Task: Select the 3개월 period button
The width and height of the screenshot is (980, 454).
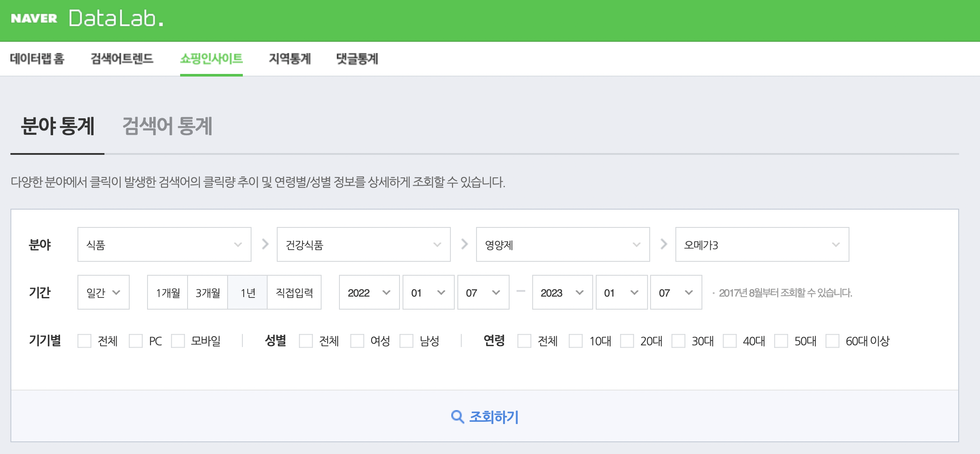Action: 208,292
